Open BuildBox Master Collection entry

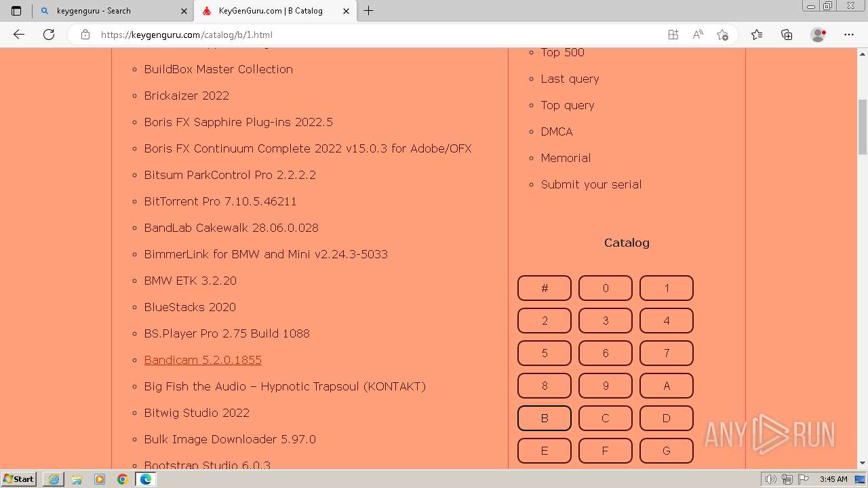[218, 69]
